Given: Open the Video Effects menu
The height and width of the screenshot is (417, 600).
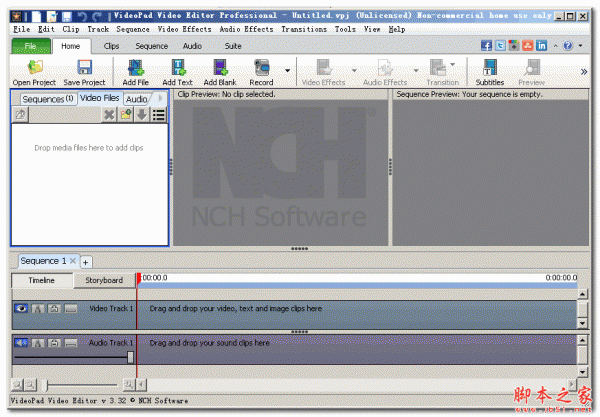Looking at the screenshot, I should click(x=184, y=29).
